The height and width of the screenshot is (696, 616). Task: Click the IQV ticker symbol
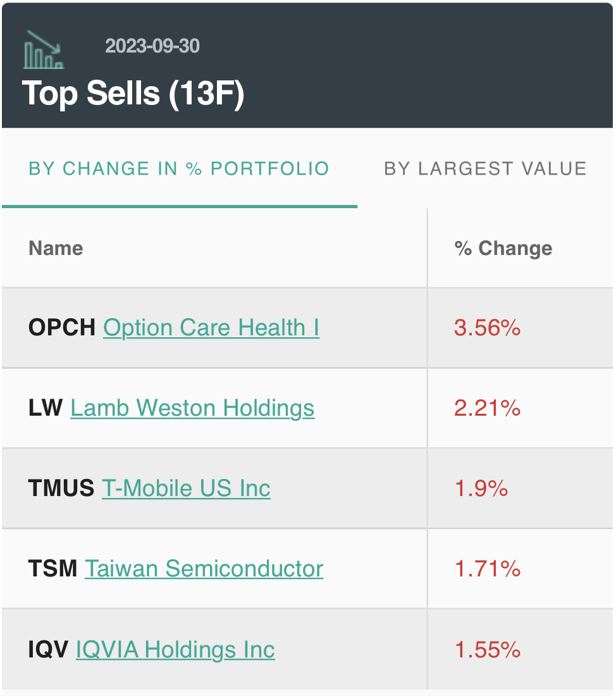(49, 650)
